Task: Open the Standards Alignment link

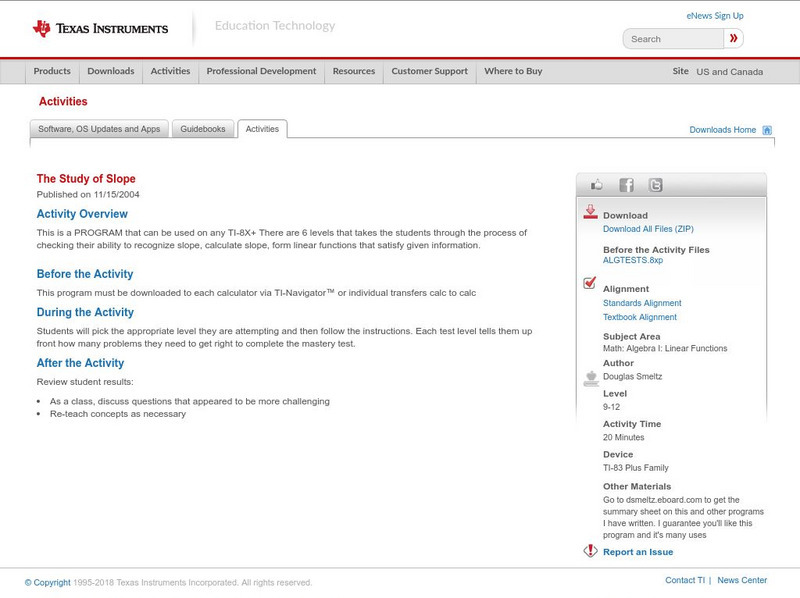Action: click(642, 303)
